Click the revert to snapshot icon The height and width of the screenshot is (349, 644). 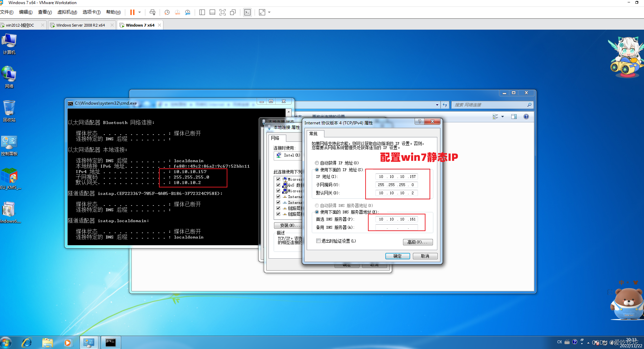pyautogui.click(x=177, y=12)
